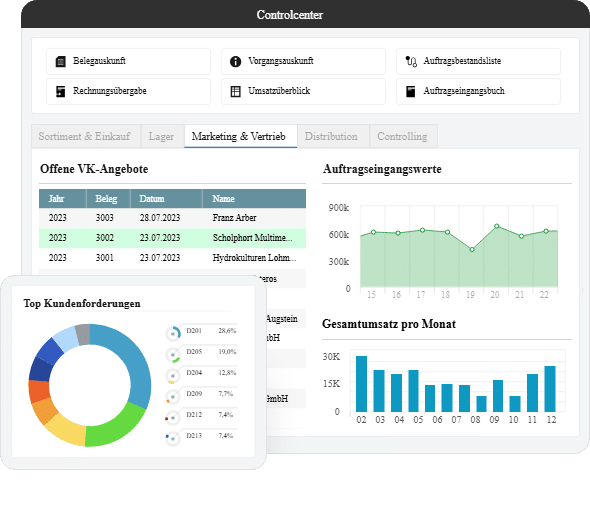Screen dimensions: 590x518
Task: Click the Rechnungsübergabe icon
Action: 61,91
